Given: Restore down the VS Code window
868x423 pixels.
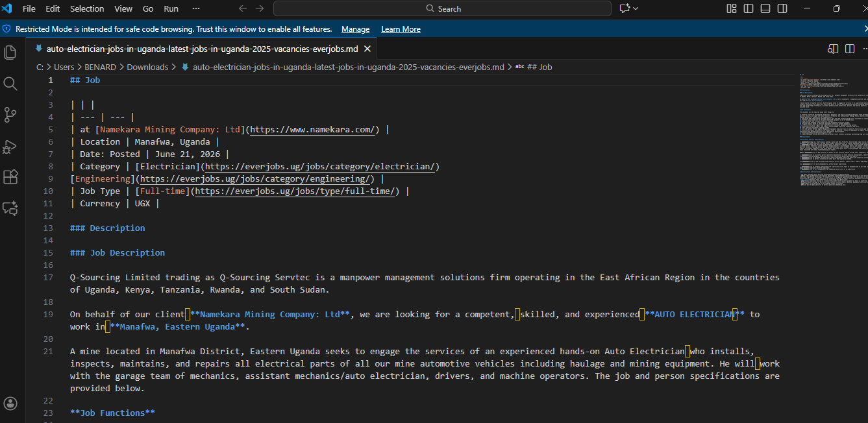Looking at the screenshot, I should click(x=836, y=8).
